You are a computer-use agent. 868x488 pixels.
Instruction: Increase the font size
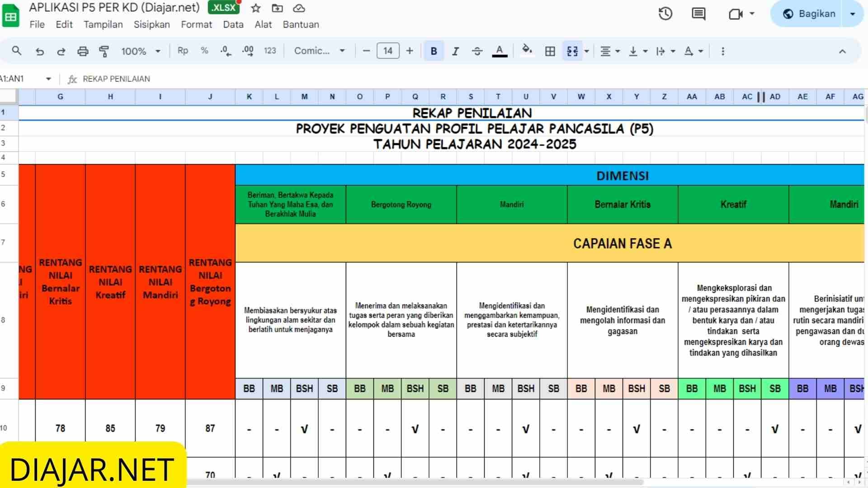(x=410, y=51)
